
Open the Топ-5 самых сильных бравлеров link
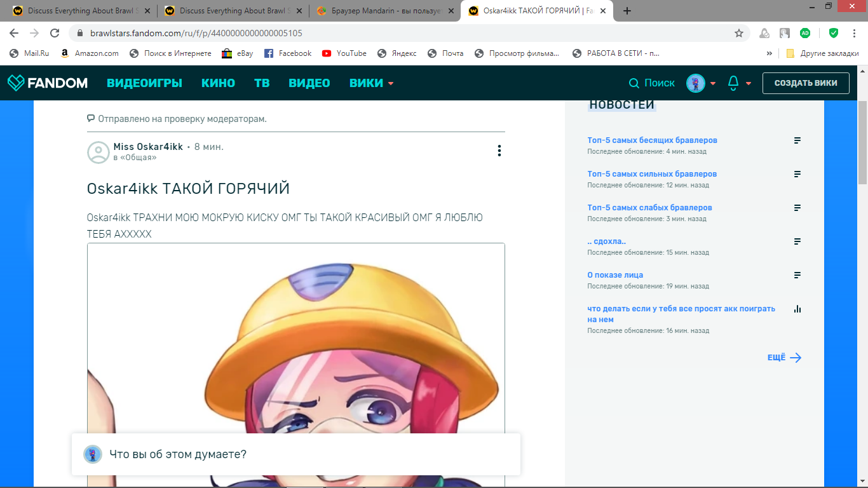click(x=652, y=174)
